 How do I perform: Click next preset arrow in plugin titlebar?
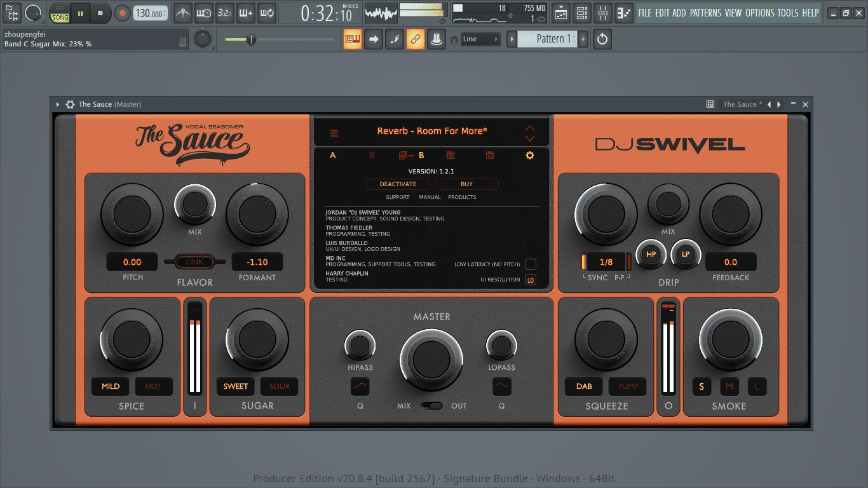click(779, 104)
